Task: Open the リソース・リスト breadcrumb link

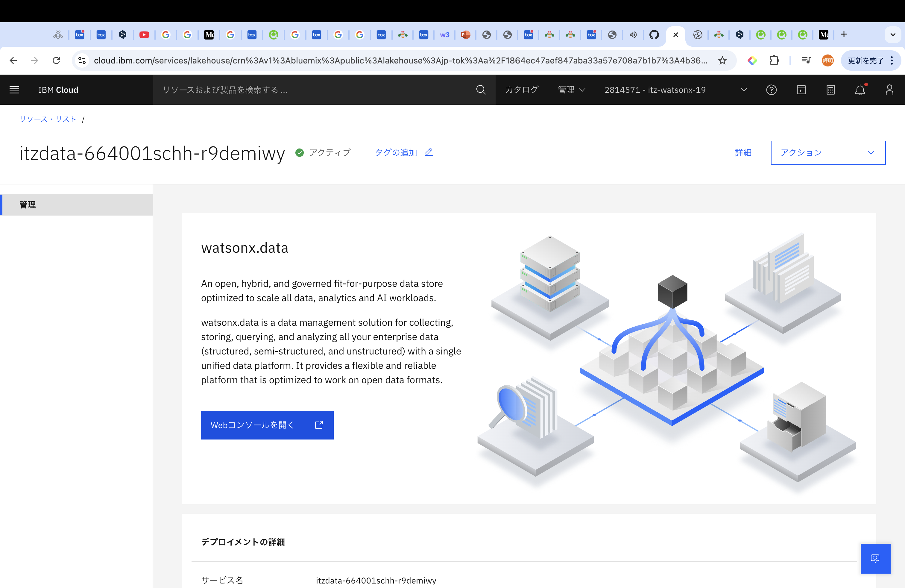Action: (48, 119)
